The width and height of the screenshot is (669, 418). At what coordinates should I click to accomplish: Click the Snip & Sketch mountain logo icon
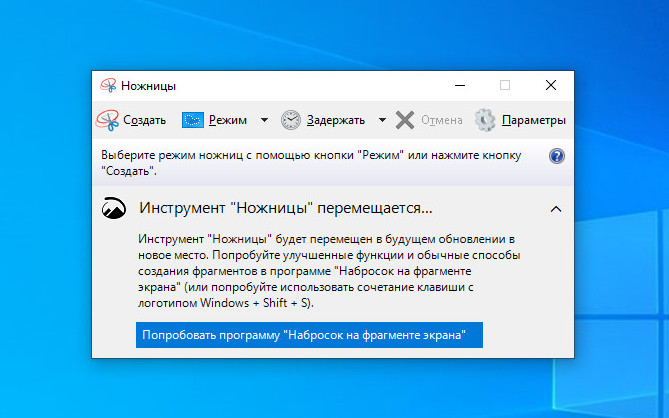point(114,208)
